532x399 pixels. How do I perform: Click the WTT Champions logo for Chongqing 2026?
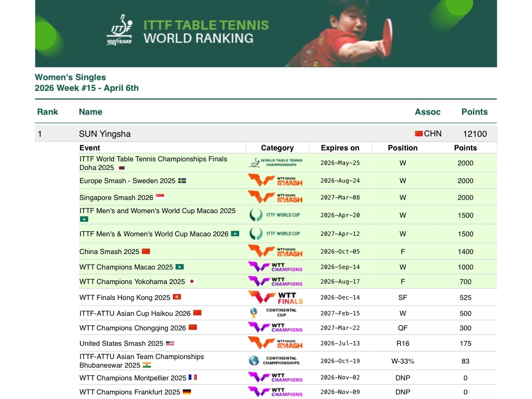click(275, 328)
